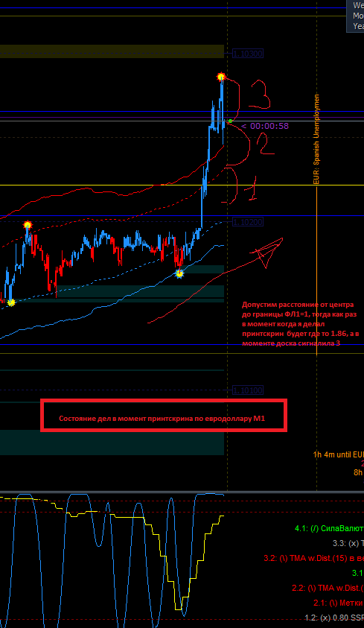Select the 1.10100 price level label
Image resolution: width=364 pixels, height=628 pixels.
coord(248,390)
